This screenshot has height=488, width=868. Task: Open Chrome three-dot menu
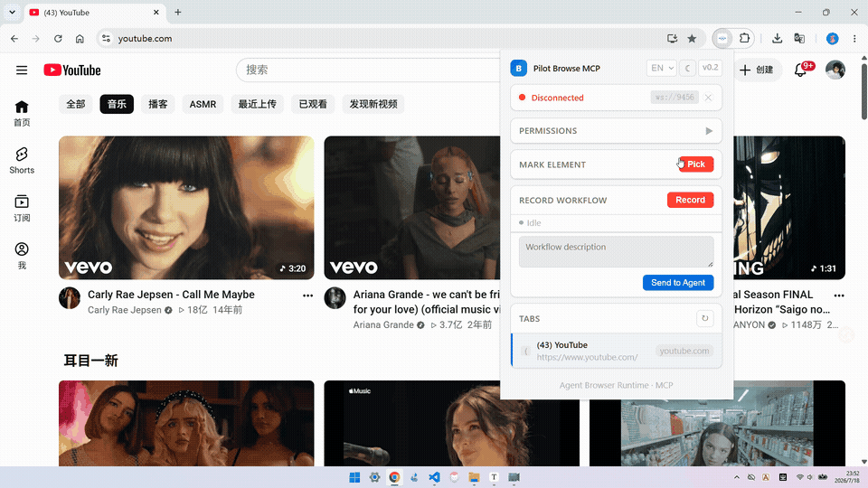(x=854, y=38)
